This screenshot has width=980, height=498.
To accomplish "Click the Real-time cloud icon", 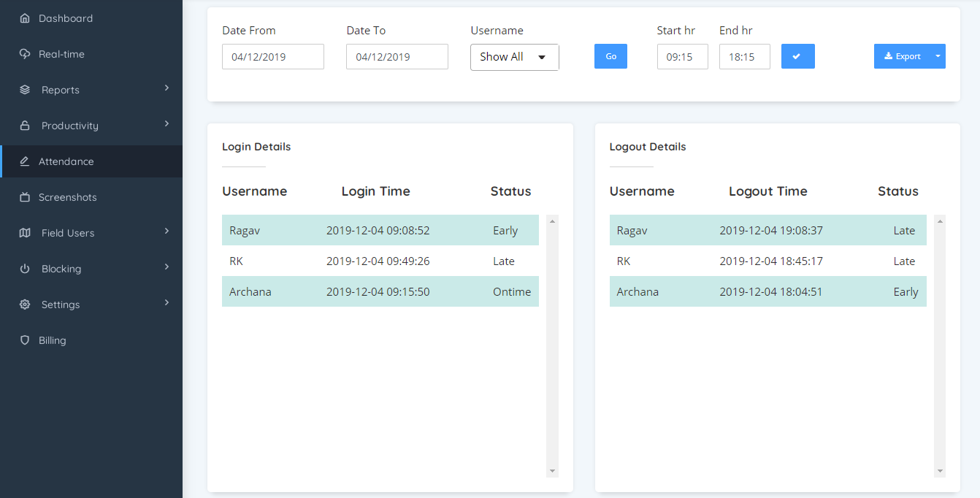I will coord(25,54).
